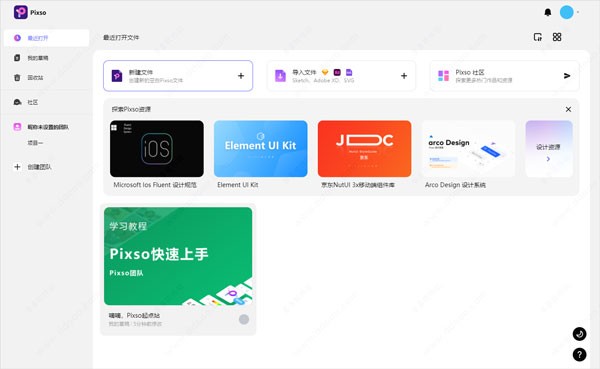The width and height of the screenshot is (600, 369).
Task: Click the gray circle on the tutorial file card
Action: click(244, 319)
